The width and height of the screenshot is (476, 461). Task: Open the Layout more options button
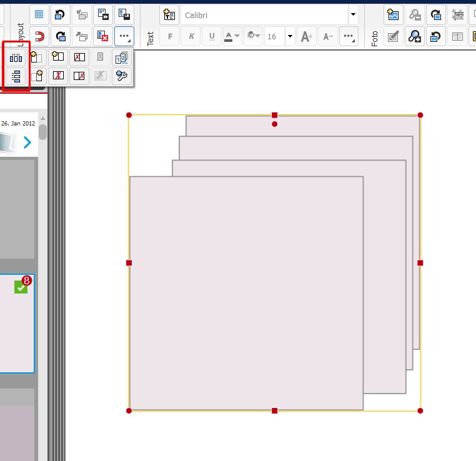(x=124, y=36)
